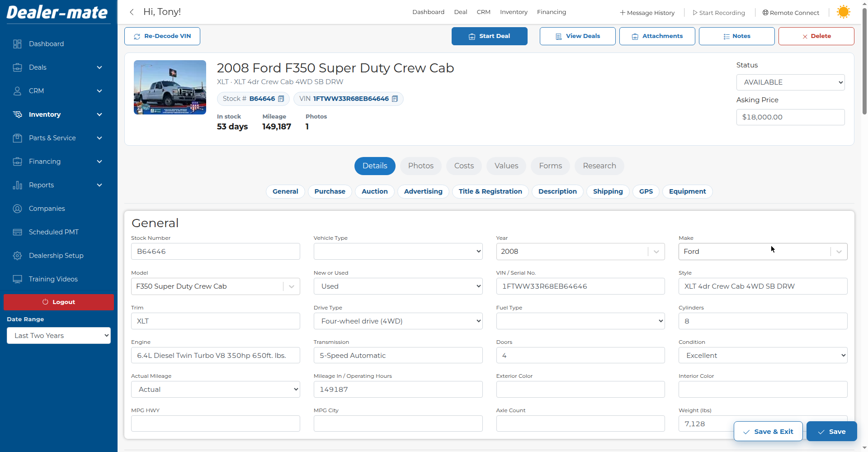Viewport: 868px width, 452px height.
Task: Click the Parts & Service icon in sidebar
Action: click(17, 138)
